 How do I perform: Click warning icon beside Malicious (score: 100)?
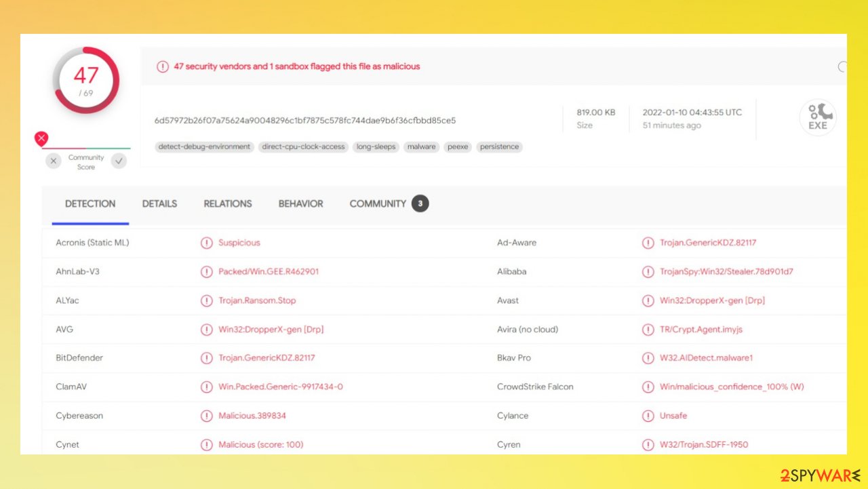pos(207,445)
